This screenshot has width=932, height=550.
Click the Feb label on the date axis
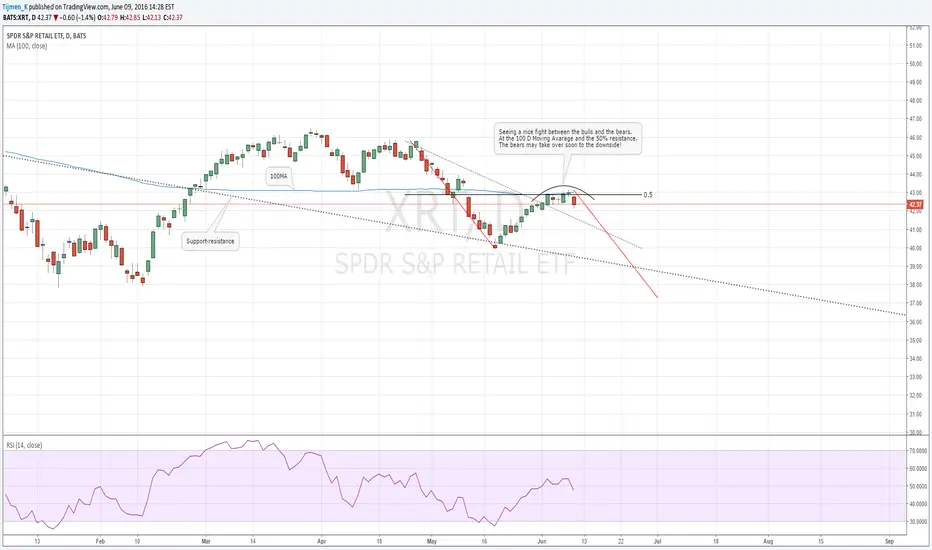tap(100, 541)
